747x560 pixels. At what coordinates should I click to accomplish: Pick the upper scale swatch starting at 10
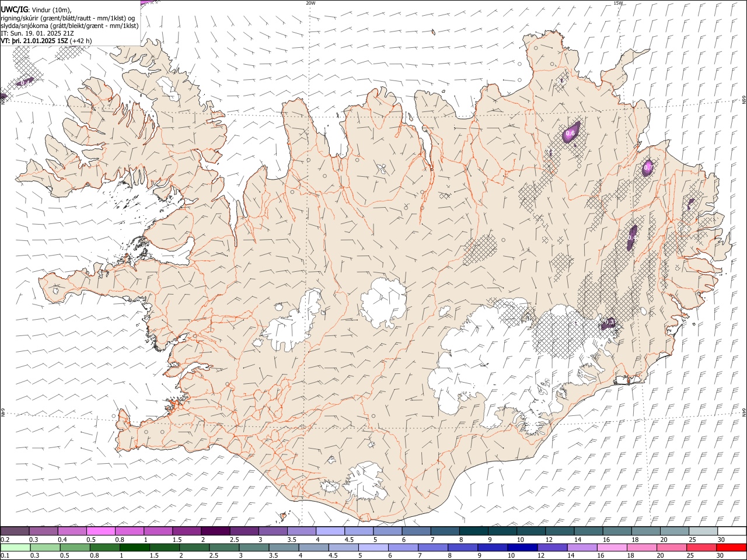pyautogui.click(x=531, y=531)
